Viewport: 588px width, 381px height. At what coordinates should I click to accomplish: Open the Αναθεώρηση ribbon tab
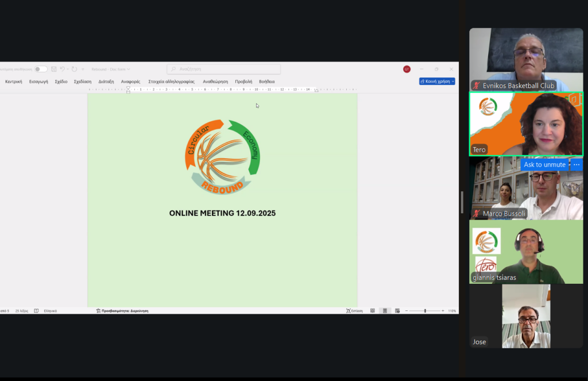pyautogui.click(x=215, y=82)
